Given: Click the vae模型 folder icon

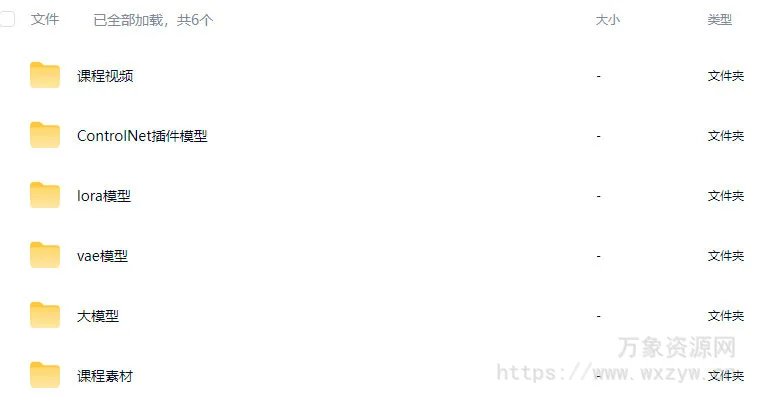Looking at the screenshot, I should coord(45,255).
